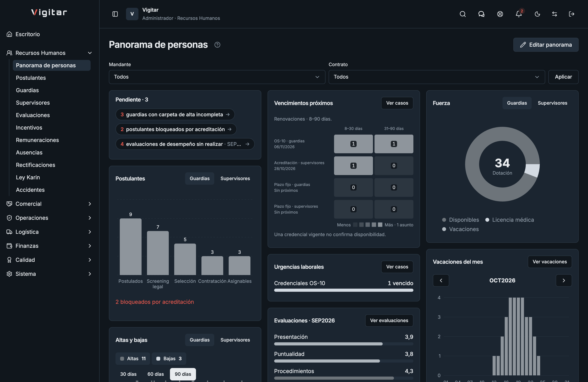
Task: Open guardias con carpeta de alta incompleta
Action: click(x=175, y=114)
